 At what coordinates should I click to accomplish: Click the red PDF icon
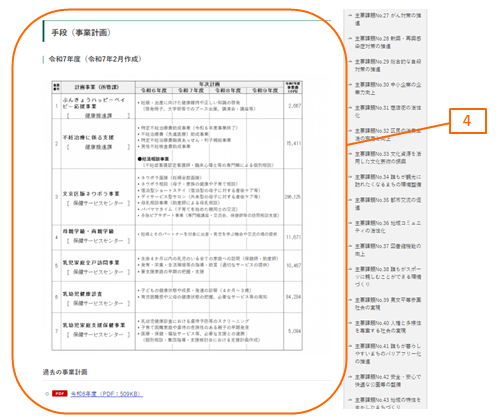60,394
